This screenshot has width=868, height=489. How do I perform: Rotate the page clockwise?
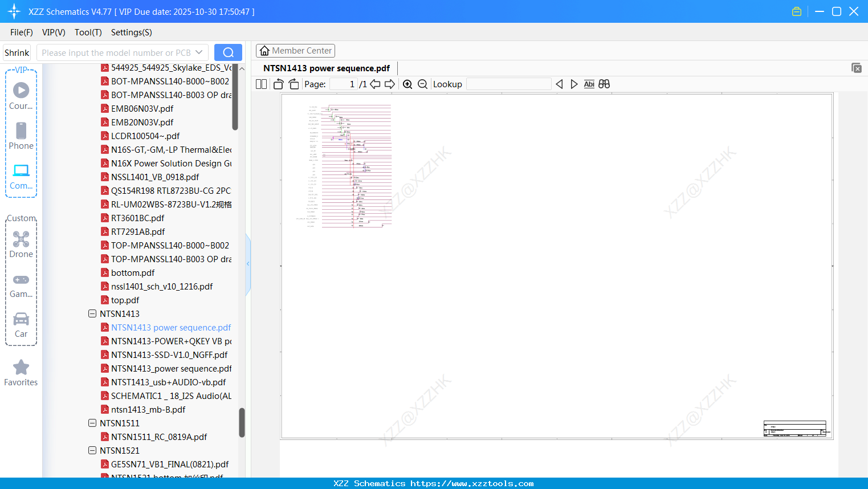click(294, 84)
